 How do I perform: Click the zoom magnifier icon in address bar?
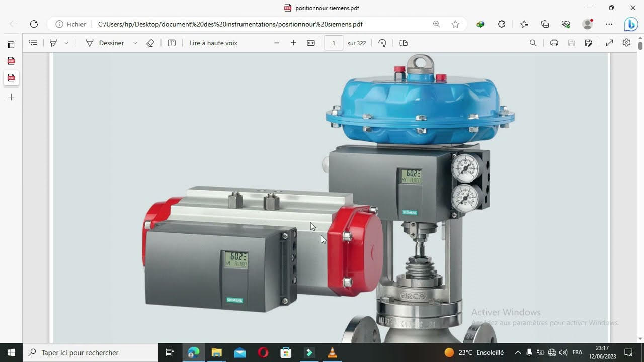pos(436,24)
